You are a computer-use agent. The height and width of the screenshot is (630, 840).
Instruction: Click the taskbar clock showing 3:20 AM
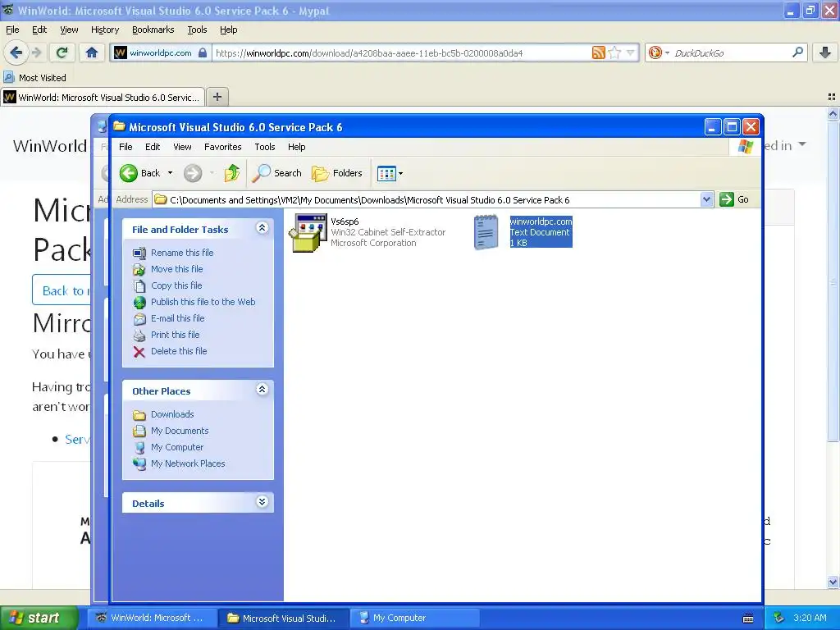(x=810, y=618)
